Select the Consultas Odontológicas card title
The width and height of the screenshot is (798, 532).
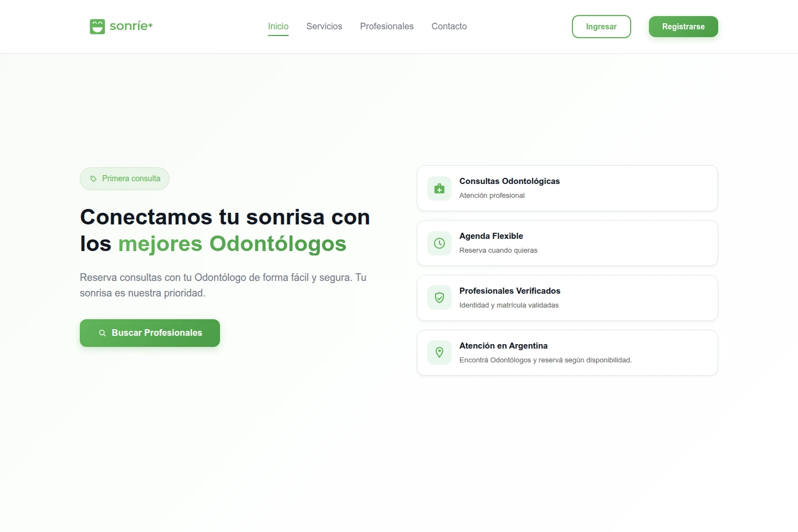pos(509,181)
